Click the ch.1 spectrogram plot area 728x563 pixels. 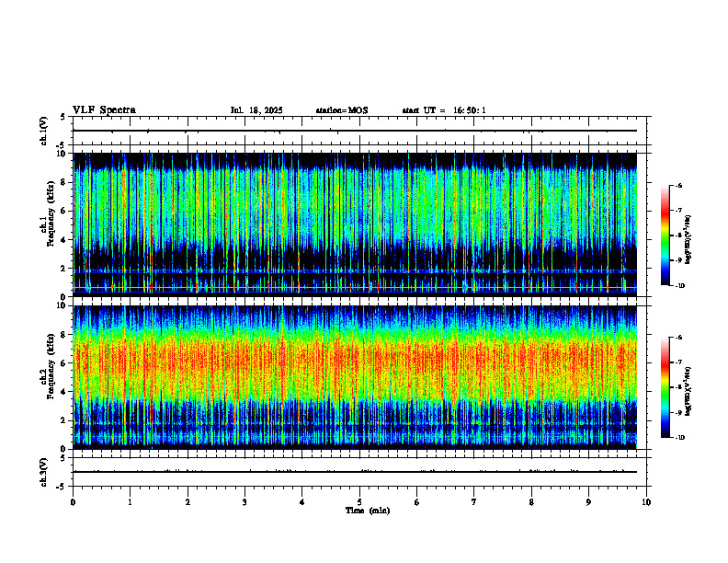tap(355, 224)
